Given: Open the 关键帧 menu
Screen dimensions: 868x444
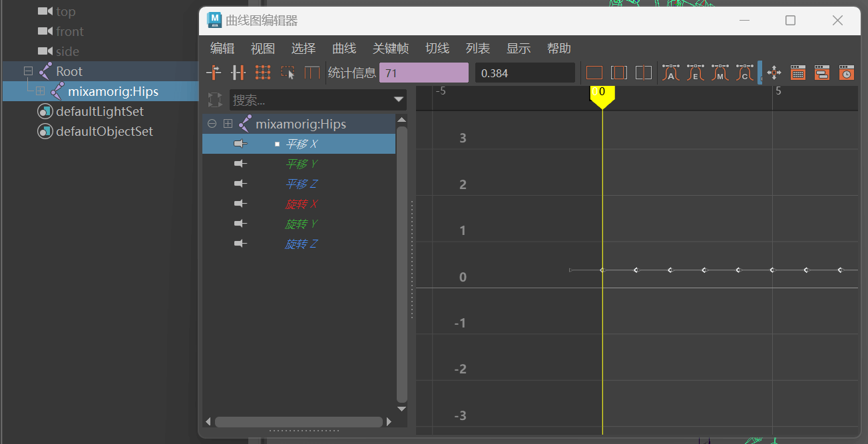Looking at the screenshot, I should [x=391, y=49].
